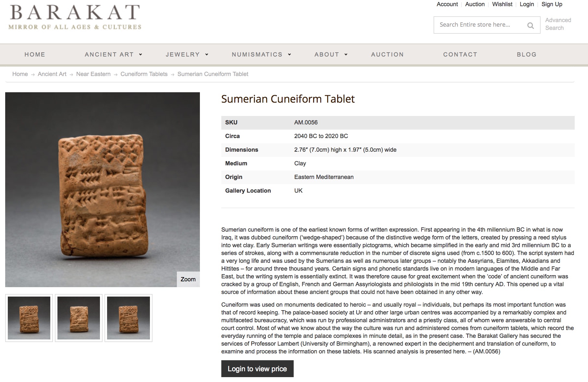Open the Contact menu item

pos(460,55)
